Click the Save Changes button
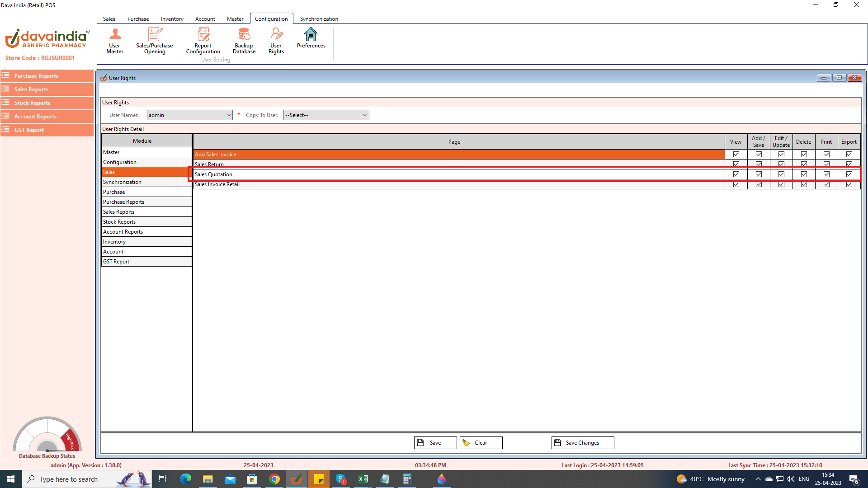The height and width of the screenshot is (488, 868). tap(582, 443)
